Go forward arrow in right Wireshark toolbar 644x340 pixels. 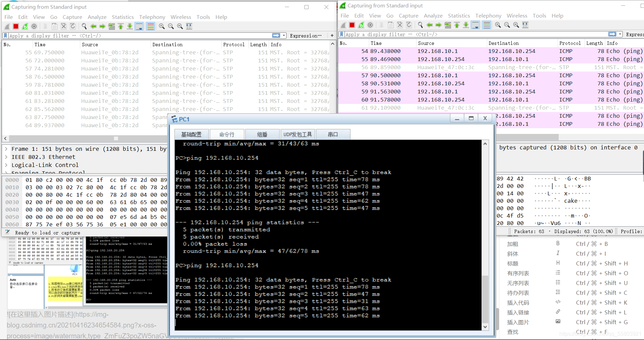439,25
